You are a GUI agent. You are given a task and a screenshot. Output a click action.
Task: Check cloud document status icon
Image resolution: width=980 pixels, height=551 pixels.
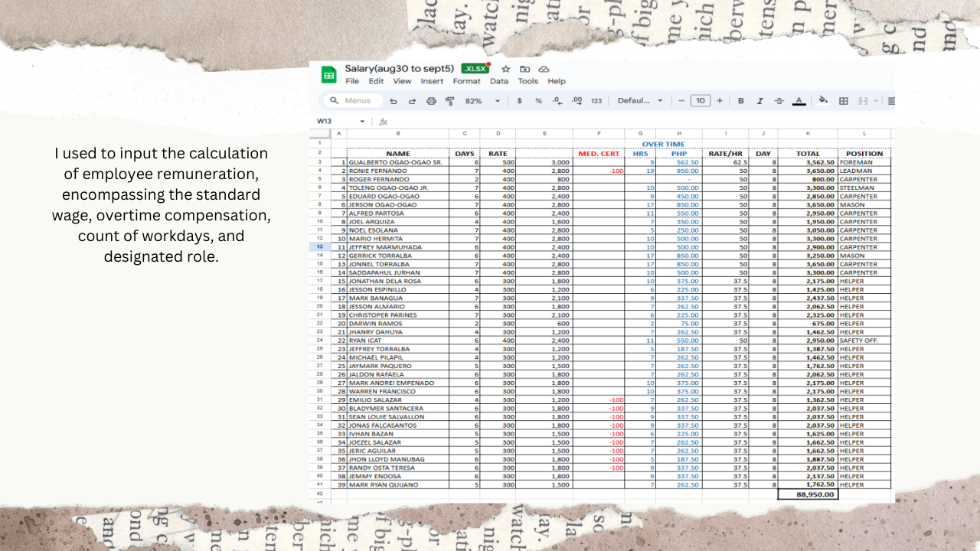click(x=544, y=69)
